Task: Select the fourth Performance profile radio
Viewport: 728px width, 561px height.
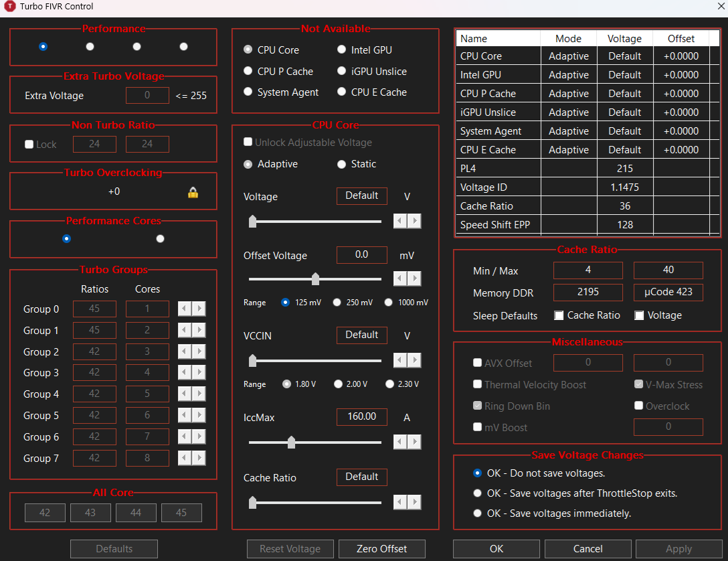Action: pos(184,46)
